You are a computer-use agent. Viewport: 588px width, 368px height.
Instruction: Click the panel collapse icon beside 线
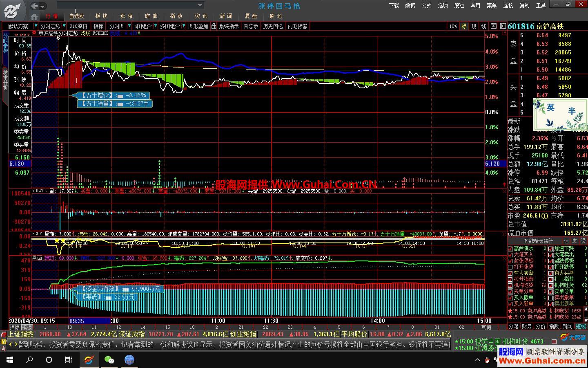(493, 26)
